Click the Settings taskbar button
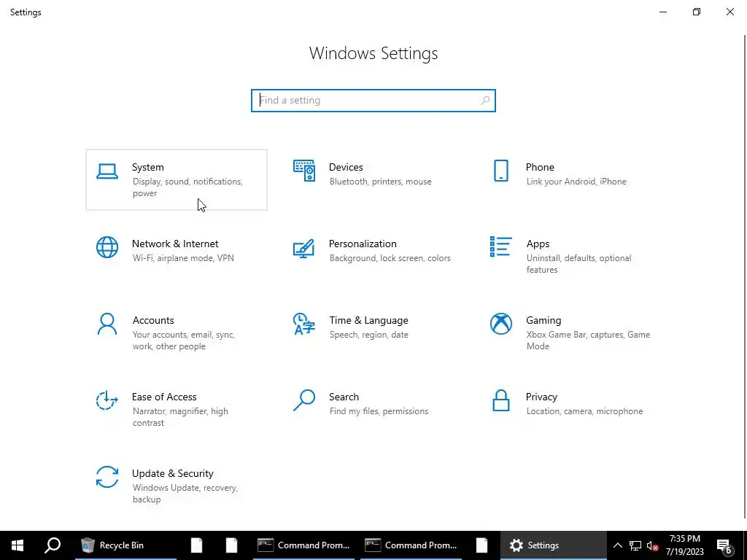Screen dimensions: 747x560 (x=554, y=545)
